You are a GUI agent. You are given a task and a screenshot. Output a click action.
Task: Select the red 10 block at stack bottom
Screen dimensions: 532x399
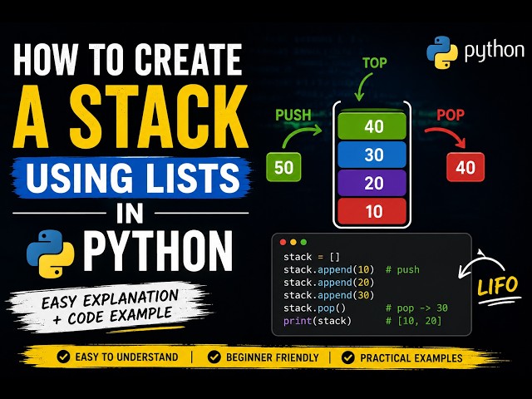click(x=372, y=211)
